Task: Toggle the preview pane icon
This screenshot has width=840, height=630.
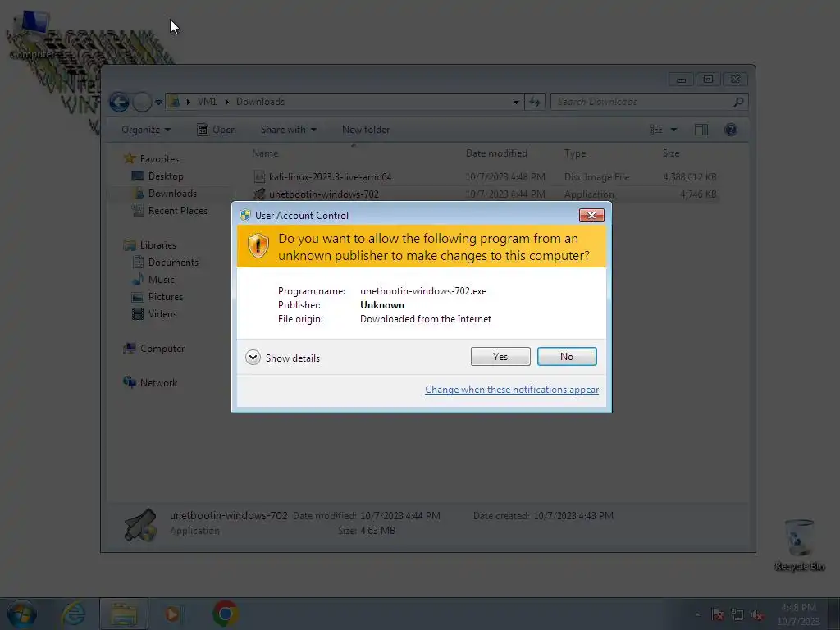Action: click(x=701, y=130)
